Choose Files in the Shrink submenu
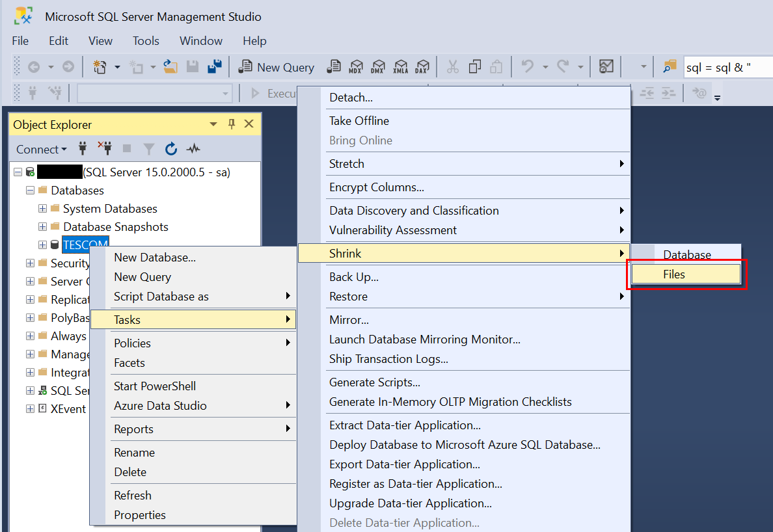 click(x=686, y=274)
